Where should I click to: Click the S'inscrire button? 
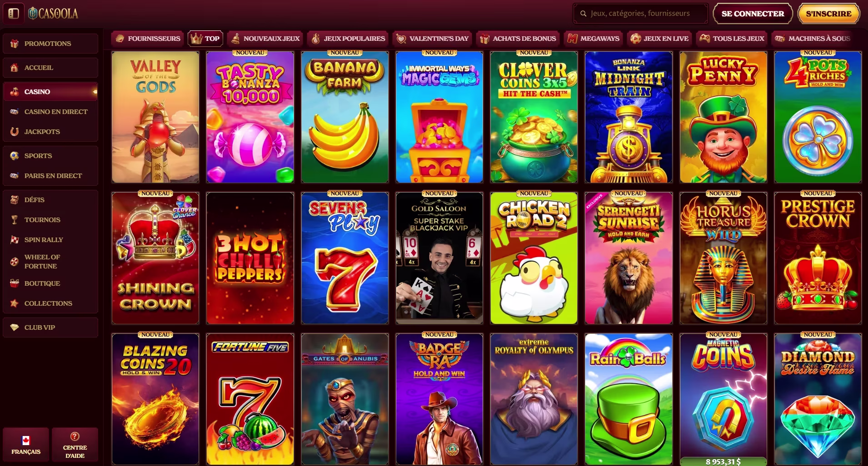coord(828,14)
